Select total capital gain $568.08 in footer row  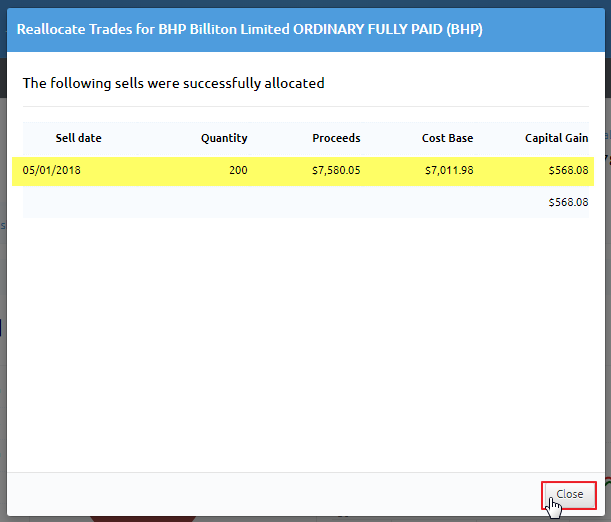[x=568, y=202]
